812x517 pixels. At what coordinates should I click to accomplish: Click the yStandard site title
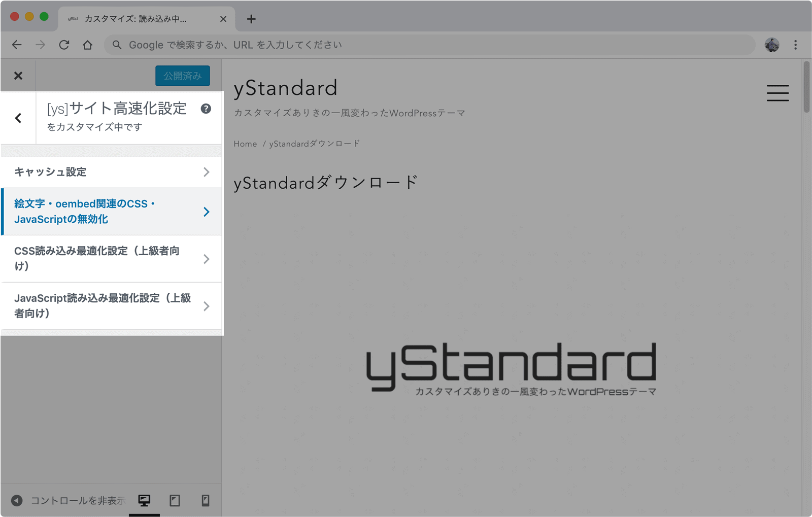[285, 88]
